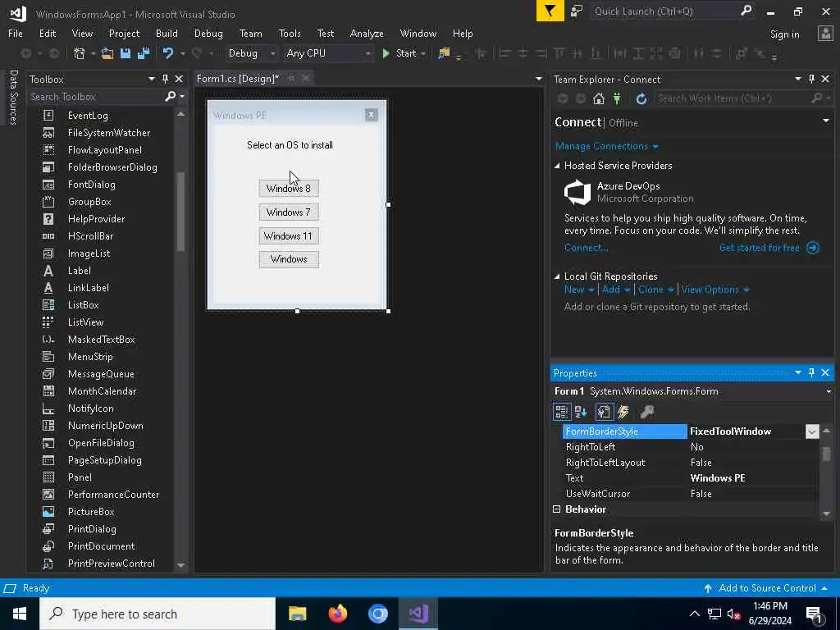The height and width of the screenshot is (630, 840).
Task: Click the New Project toolbar icon
Action: [80, 53]
